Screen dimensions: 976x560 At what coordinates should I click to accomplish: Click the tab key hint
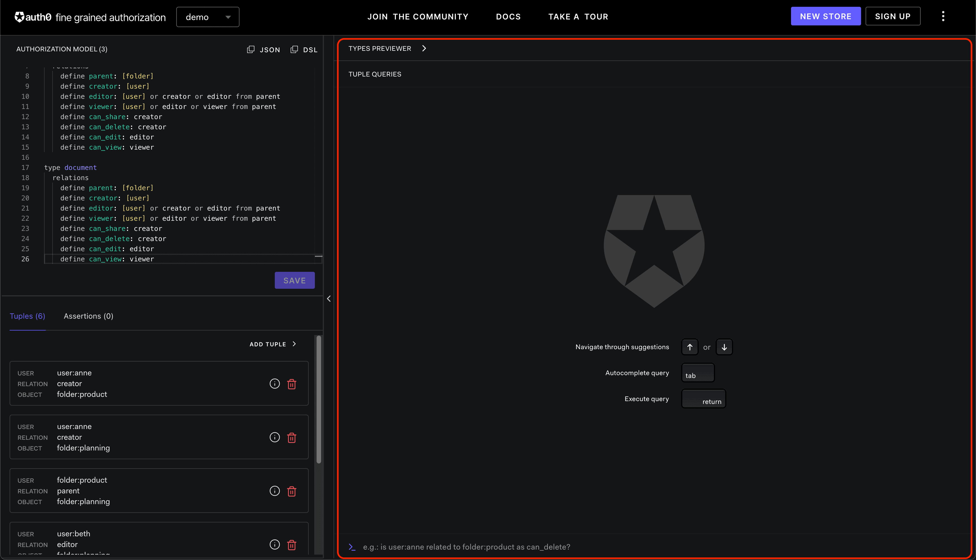[x=698, y=373]
